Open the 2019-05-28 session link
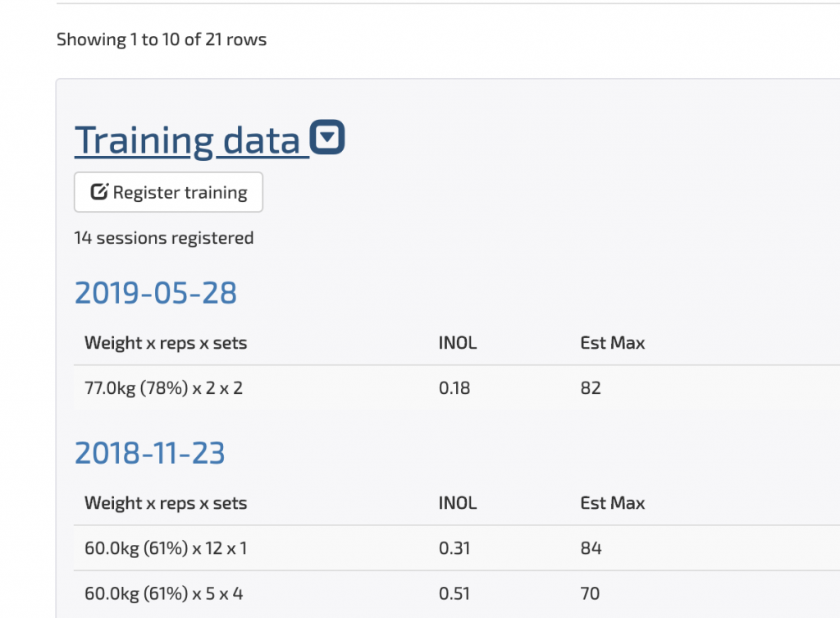 pyautogui.click(x=155, y=293)
